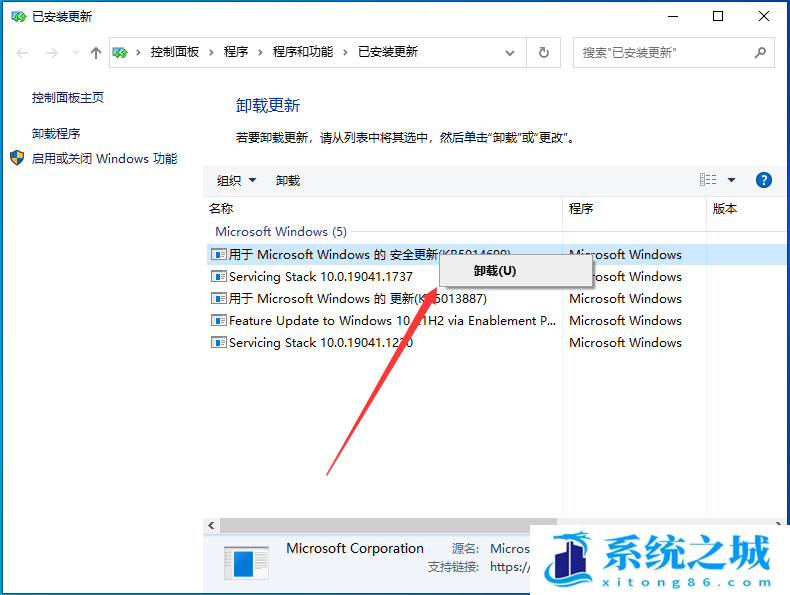Open 启用或关闭 Windows 功能 link

(x=104, y=159)
